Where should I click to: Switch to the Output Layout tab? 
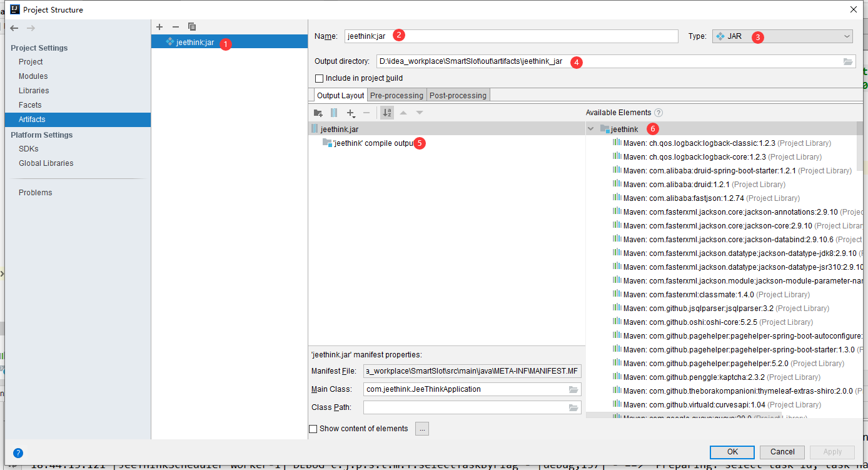(340, 95)
